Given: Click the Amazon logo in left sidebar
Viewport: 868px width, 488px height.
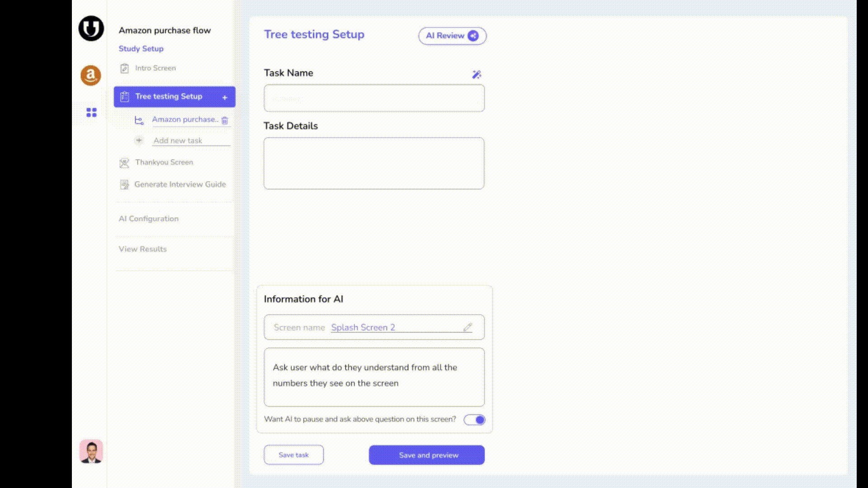Looking at the screenshot, I should coord(91,75).
